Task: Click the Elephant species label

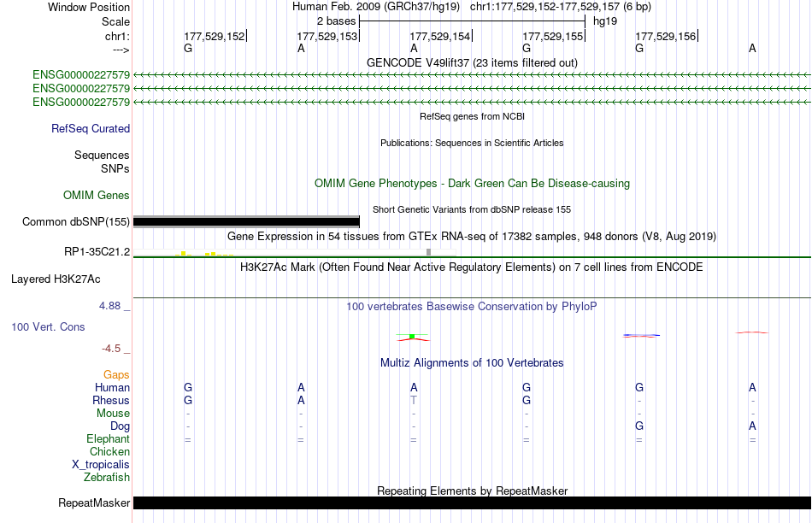Action: (109, 438)
